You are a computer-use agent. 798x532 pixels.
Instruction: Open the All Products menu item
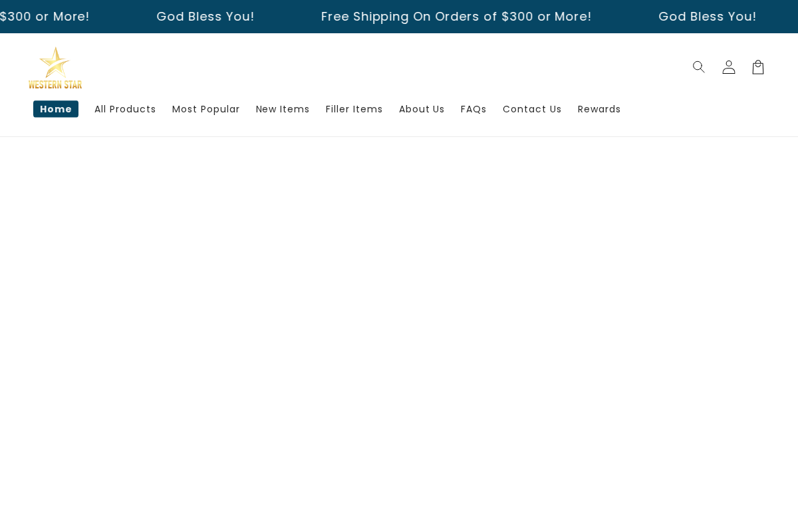click(125, 109)
